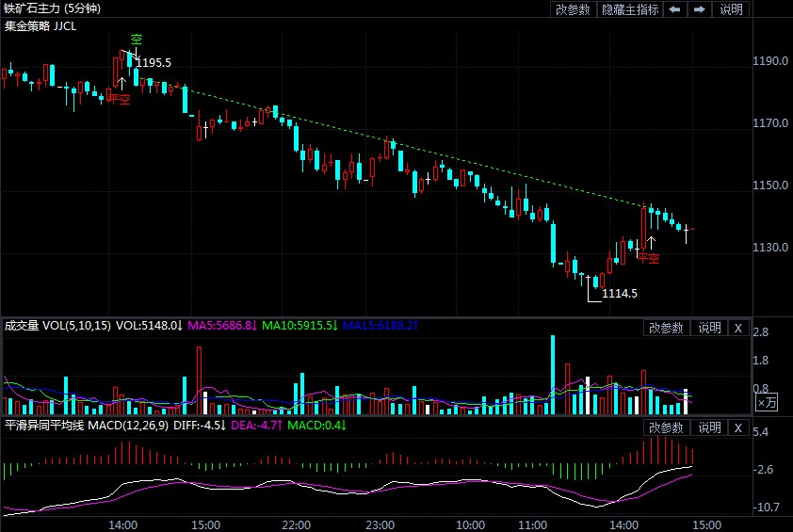Screen dimensions: 793x532
Task: Click the ×万 unit box on volume axis
Action: (x=768, y=402)
